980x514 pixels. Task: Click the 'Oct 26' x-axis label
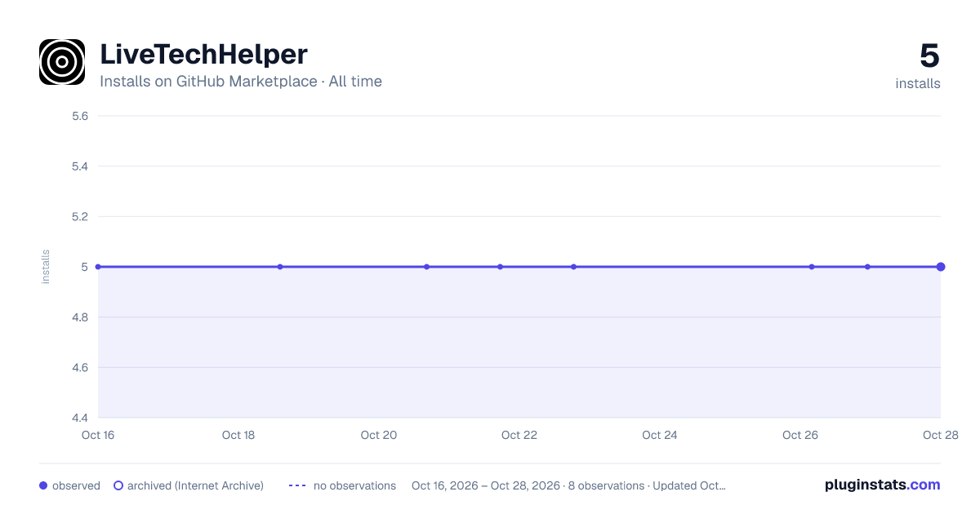tap(800, 435)
